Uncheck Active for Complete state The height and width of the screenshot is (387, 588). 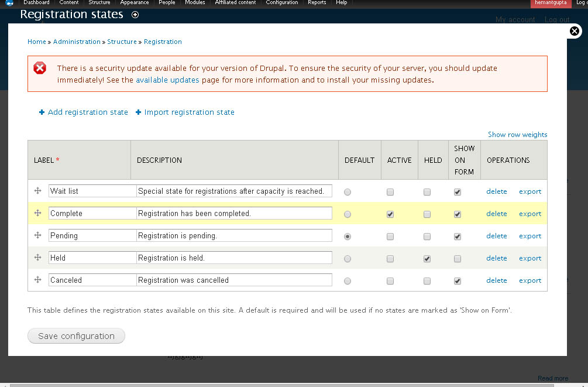tap(390, 214)
